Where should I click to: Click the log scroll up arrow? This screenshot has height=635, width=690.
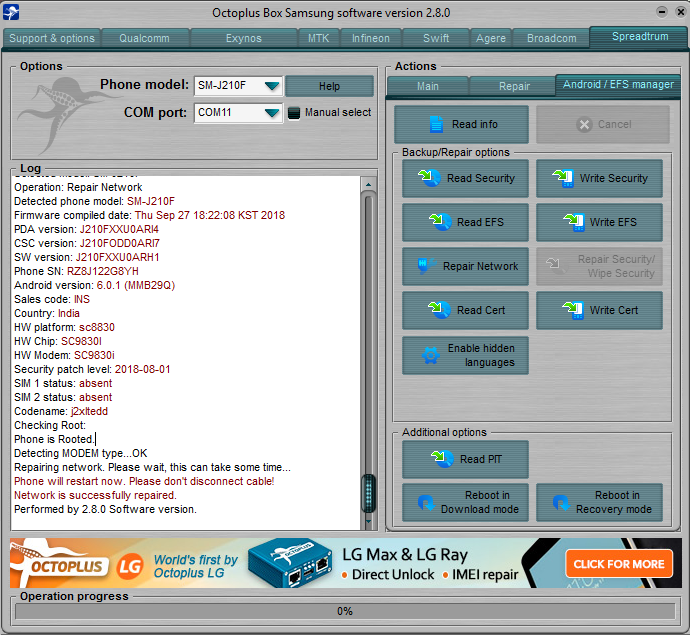click(x=368, y=184)
